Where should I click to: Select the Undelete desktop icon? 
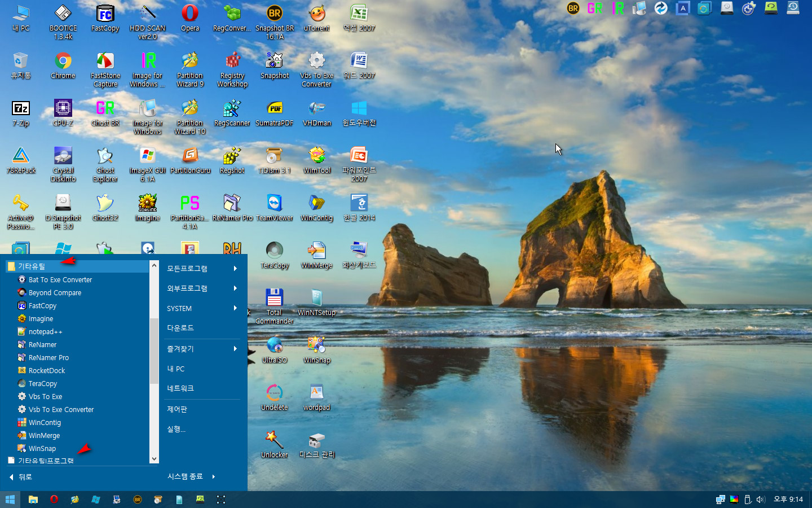click(275, 397)
